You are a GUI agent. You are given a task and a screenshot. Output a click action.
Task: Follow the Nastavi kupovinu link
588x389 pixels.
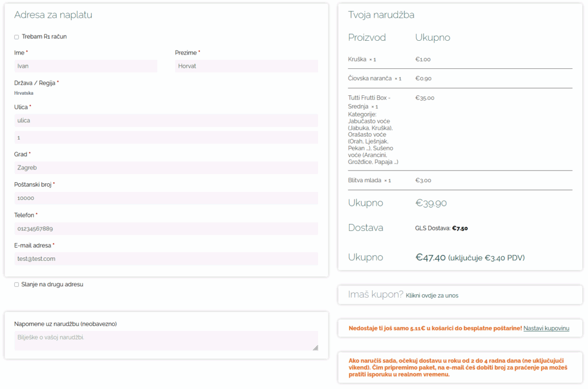[546, 328]
